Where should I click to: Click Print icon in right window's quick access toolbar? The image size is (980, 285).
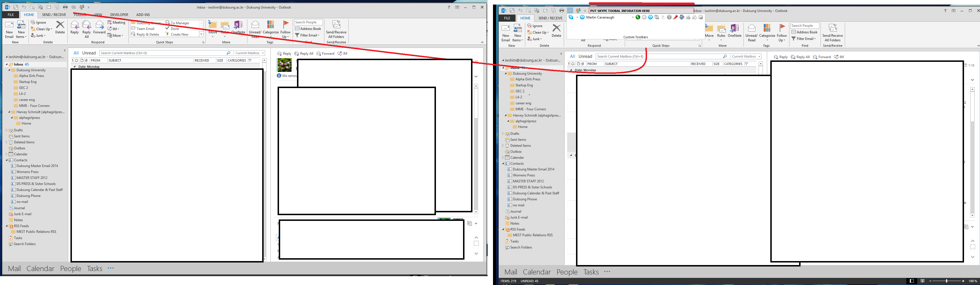coord(561,11)
